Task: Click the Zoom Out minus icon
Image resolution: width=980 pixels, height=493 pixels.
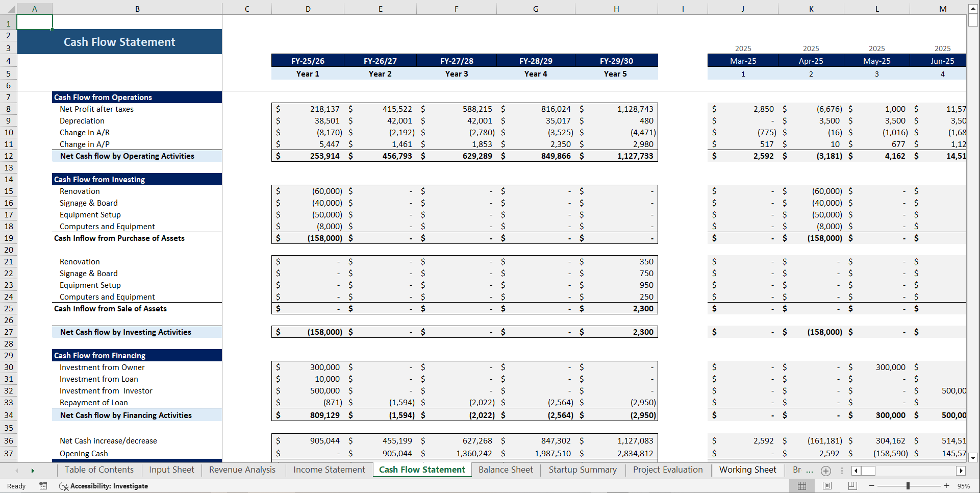Action: tap(872, 486)
